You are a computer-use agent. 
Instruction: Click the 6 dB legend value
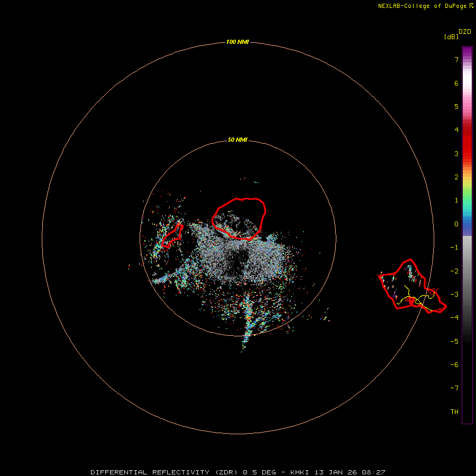(x=456, y=83)
